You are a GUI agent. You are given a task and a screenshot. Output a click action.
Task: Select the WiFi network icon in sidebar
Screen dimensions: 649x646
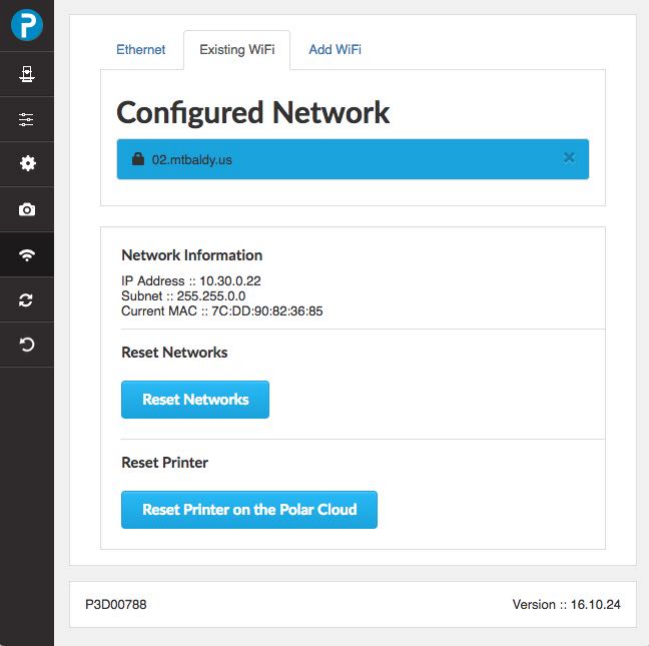point(27,255)
